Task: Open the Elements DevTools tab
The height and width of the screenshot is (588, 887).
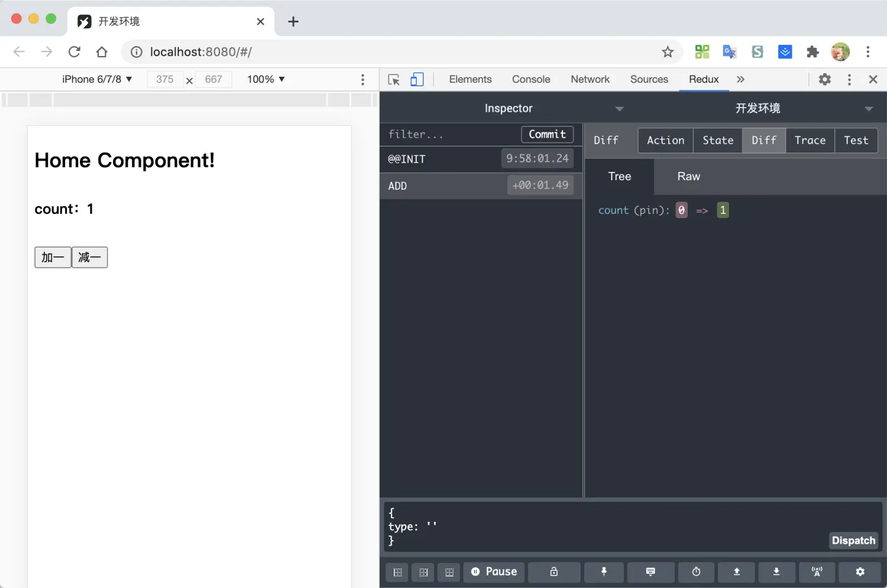Action: point(470,80)
